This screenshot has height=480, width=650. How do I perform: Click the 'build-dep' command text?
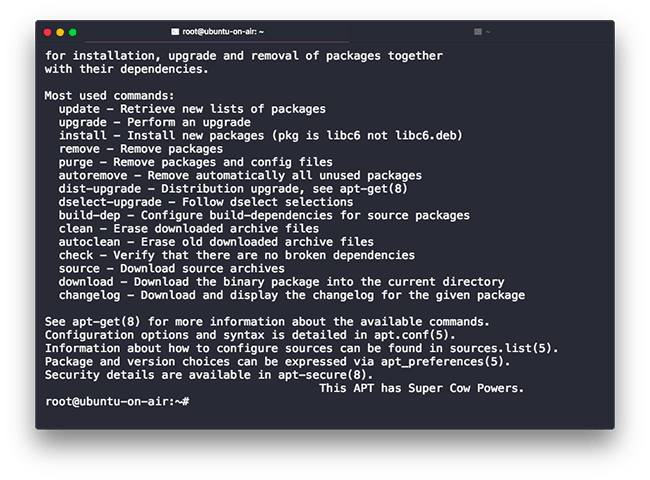pos(90,215)
